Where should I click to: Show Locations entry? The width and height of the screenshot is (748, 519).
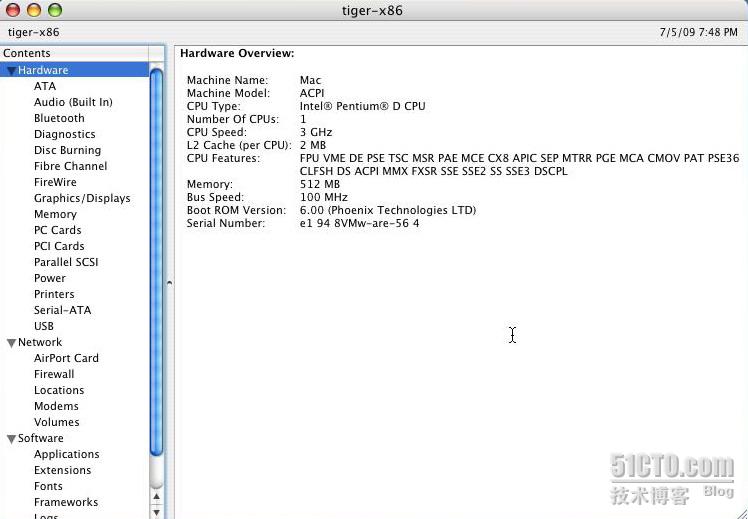coord(59,390)
